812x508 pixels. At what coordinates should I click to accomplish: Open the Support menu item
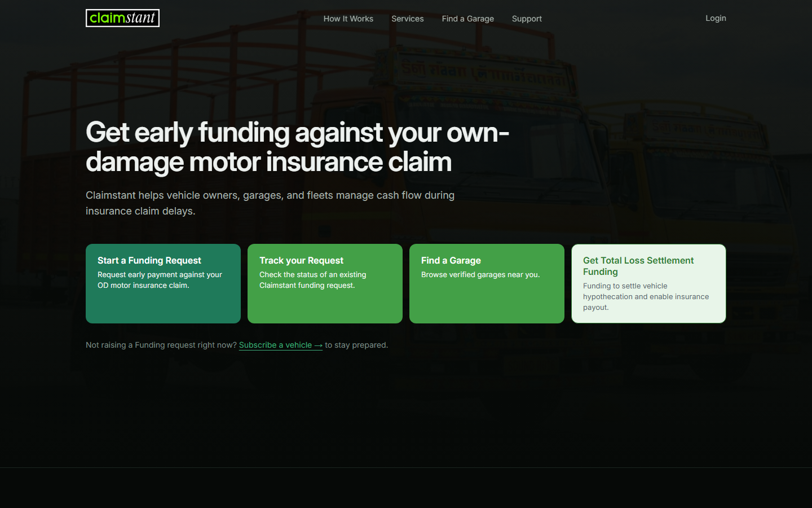click(x=527, y=19)
